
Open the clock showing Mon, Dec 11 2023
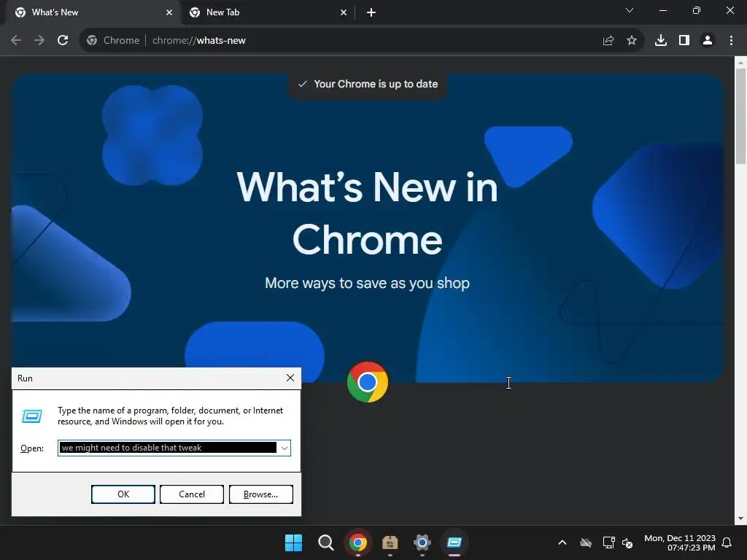pyautogui.click(x=679, y=542)
